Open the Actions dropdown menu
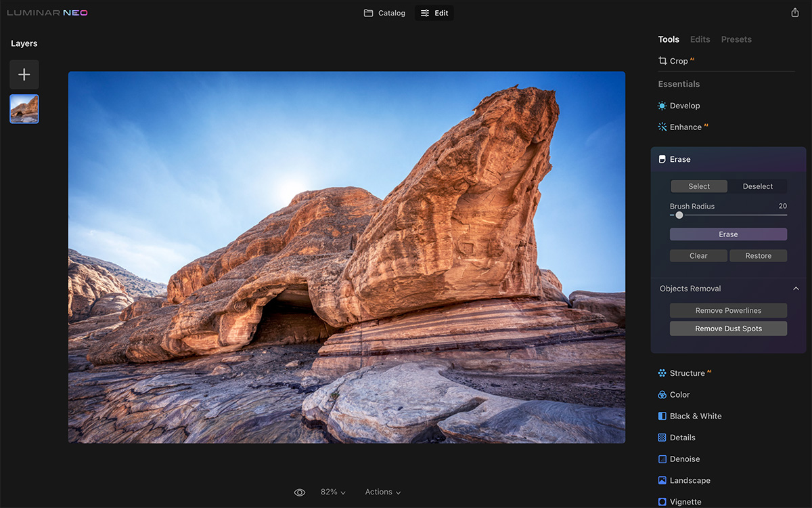Image resolution: width=812 pixels, height=508 pixels. [x=382, y=492]
